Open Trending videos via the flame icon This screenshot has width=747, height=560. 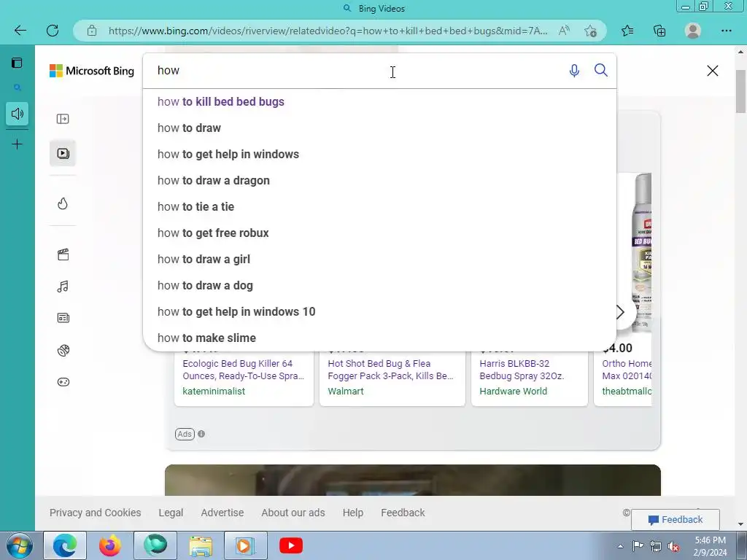pyautogui.click(x=63, y=204)
